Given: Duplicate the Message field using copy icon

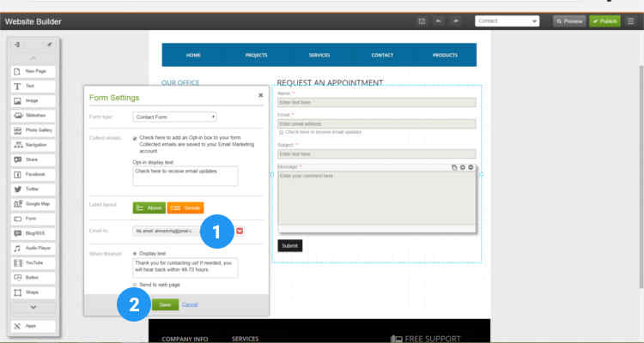Looking at the screenshot, I should tap(454, 167).
